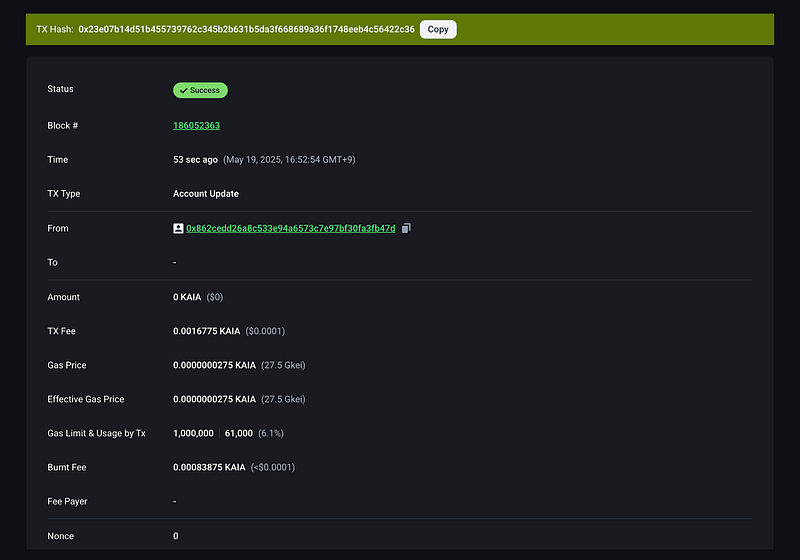Screen dimensions: 800x560
Task: Click the 'Effective Gas Price' row label
Action: [86, 399]
